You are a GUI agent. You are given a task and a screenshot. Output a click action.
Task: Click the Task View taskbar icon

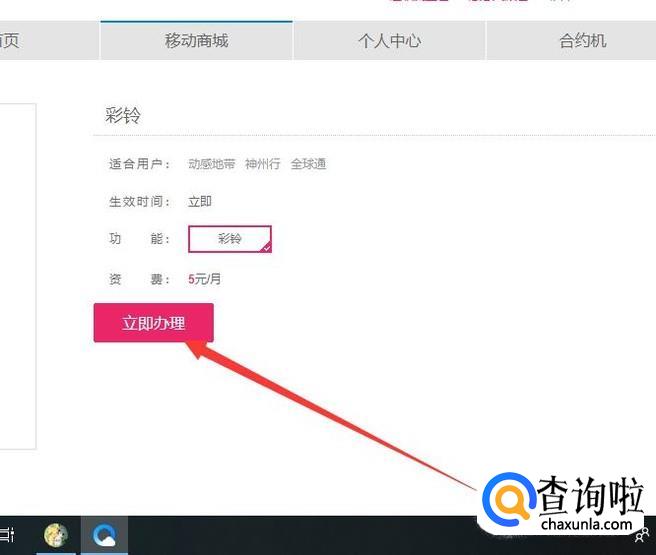coord(7,535)
